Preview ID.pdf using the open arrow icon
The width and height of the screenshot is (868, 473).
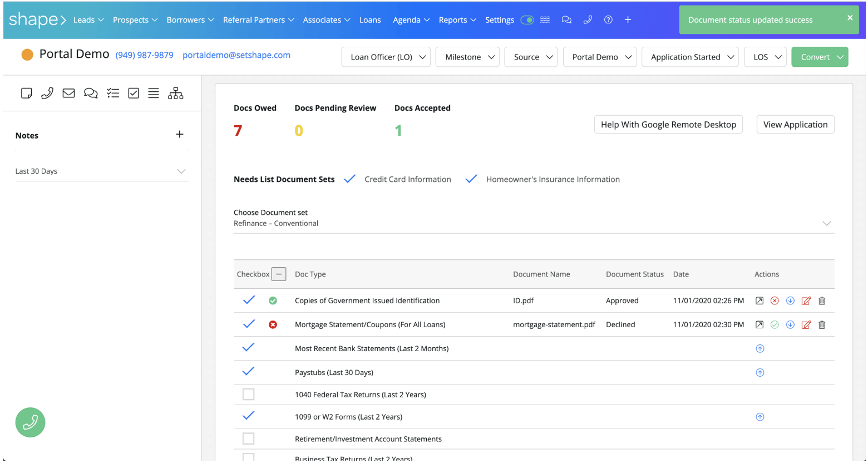click(759, 300)
